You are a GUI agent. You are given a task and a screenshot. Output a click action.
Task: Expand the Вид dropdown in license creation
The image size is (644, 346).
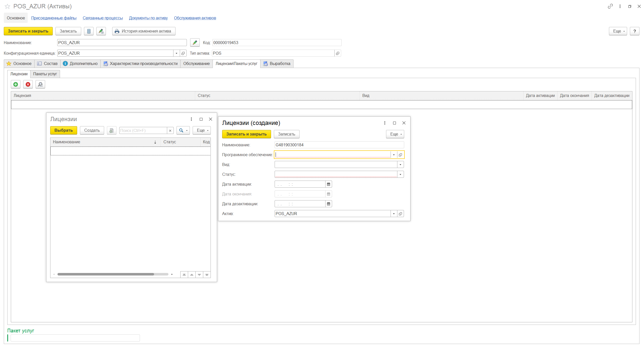pos(400,165)
